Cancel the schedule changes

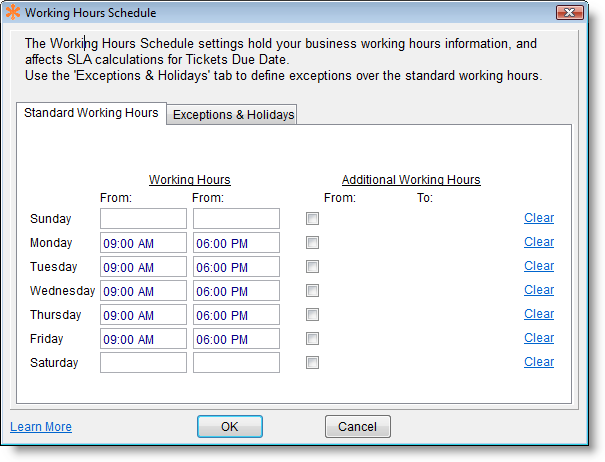[x=357, y=427]
